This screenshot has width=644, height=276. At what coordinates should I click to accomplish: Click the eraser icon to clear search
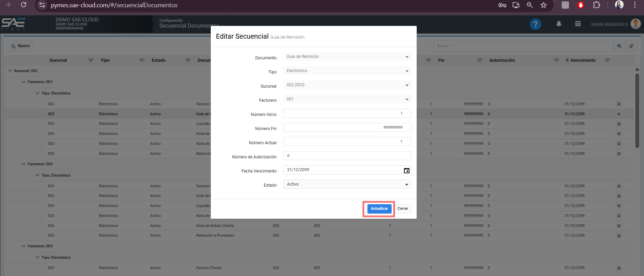tap(631, 46)
